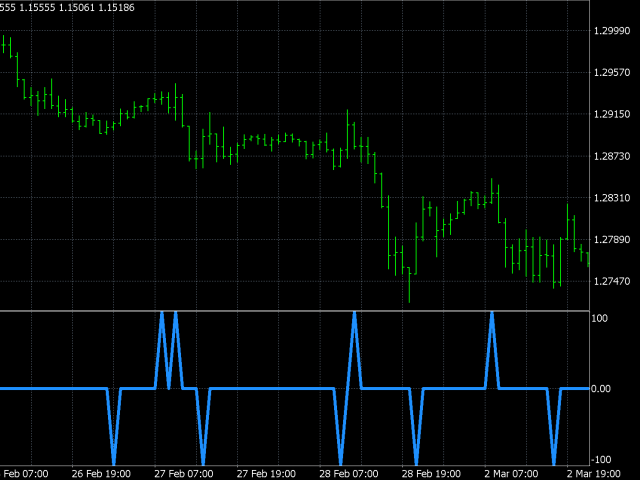Click the 1.15061 low value in chart header
The image size is (640, 480).
[77, 8]
